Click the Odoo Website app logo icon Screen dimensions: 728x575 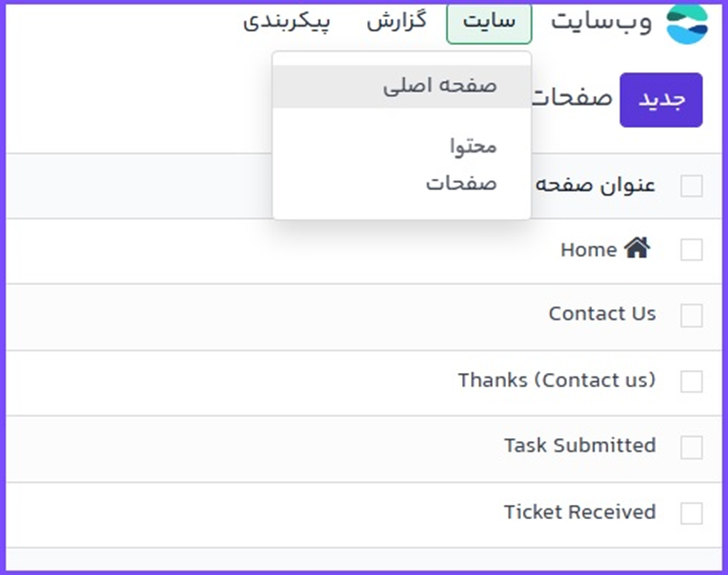click(x=687, y=24)
